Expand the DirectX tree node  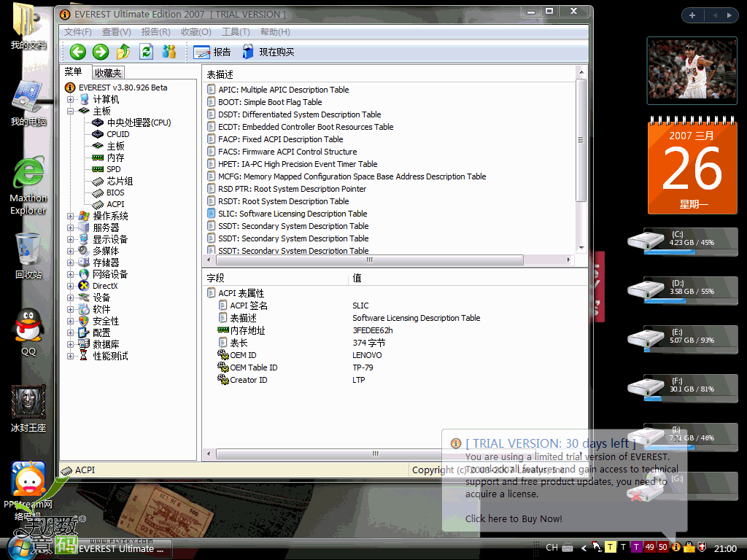point(70,286)
